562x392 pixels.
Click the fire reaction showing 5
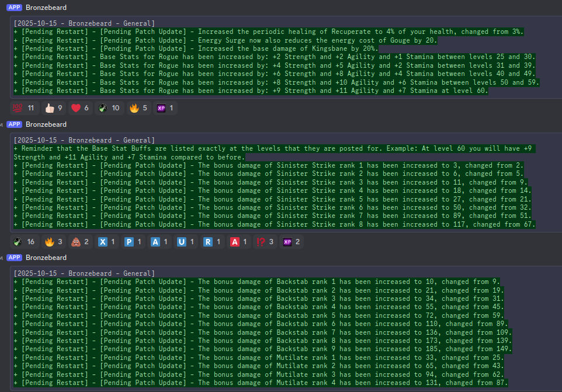tap(139, 108)
